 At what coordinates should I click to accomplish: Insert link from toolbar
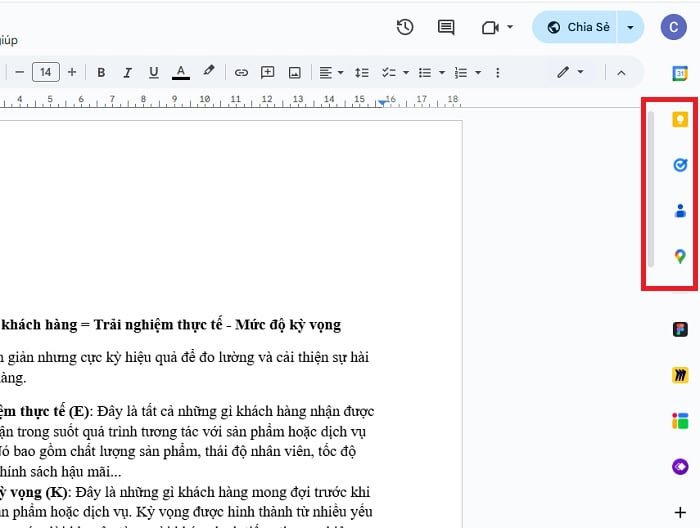point(241,72)
